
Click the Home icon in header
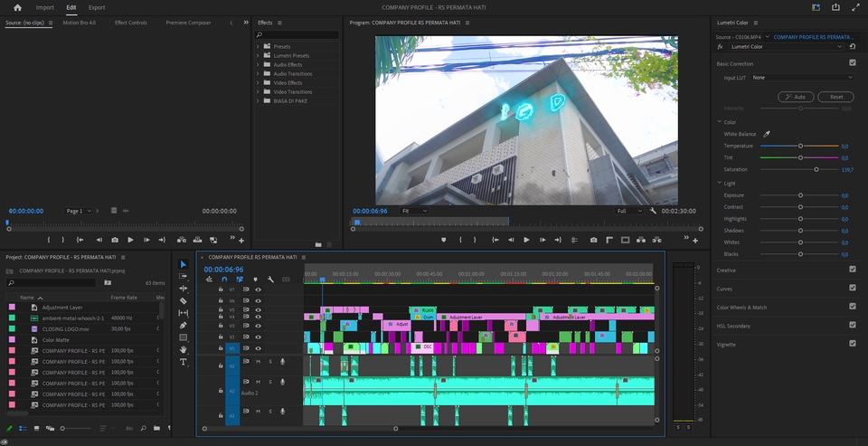pos(18,8)
